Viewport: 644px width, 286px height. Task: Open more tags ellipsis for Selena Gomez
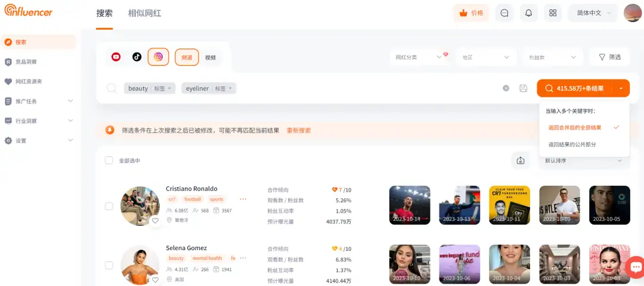(243, 258)
